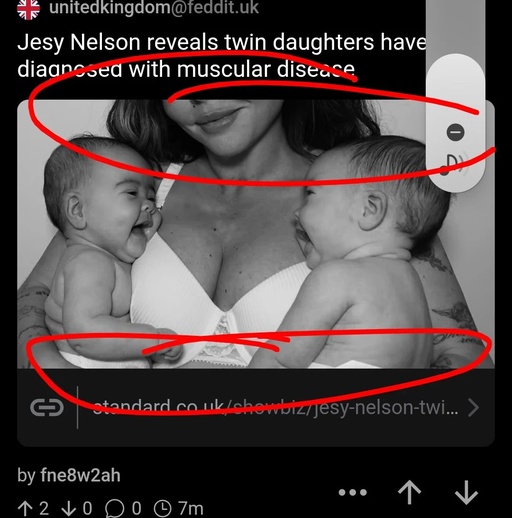Open the three-dot more options menu
The image size is (512, 518).
[x=353, y=492]
